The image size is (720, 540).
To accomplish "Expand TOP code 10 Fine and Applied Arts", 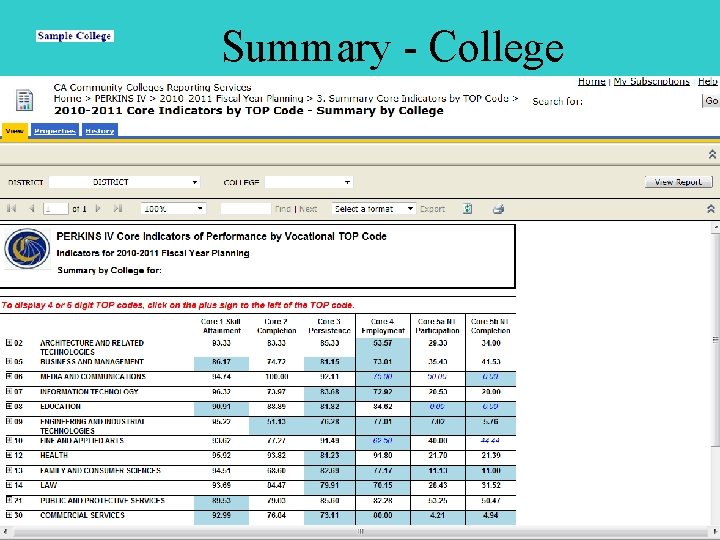I will (x=9, y=440).
